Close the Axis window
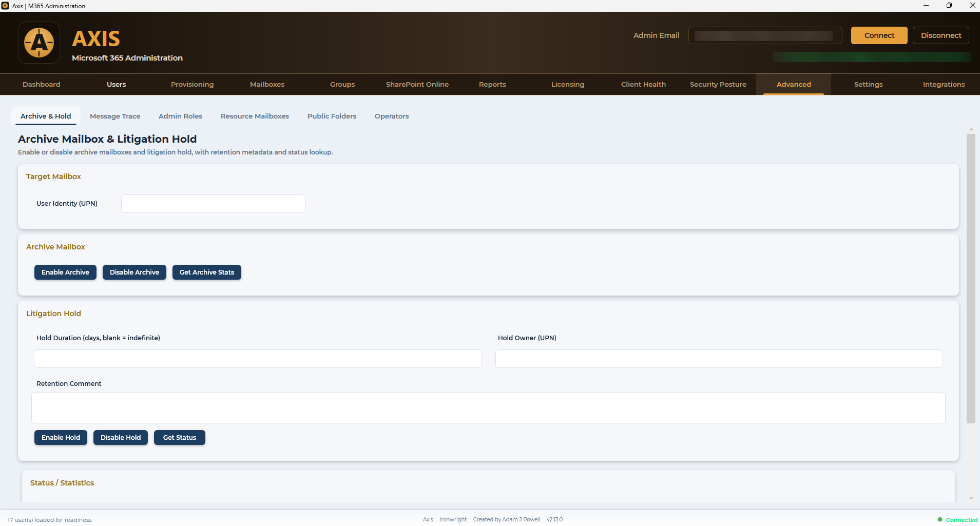Image resolution: width=980 pixels, height=526 pixels. click(972, 6)
